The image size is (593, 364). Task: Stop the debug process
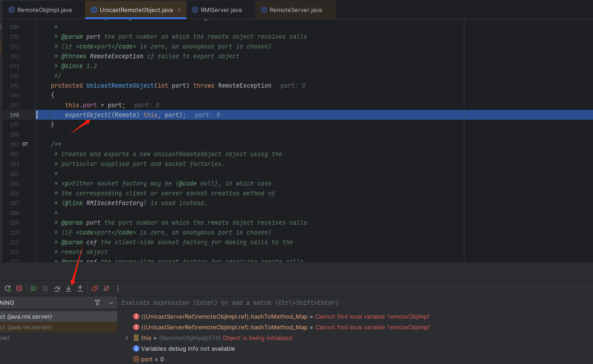(x=19, y=288)
